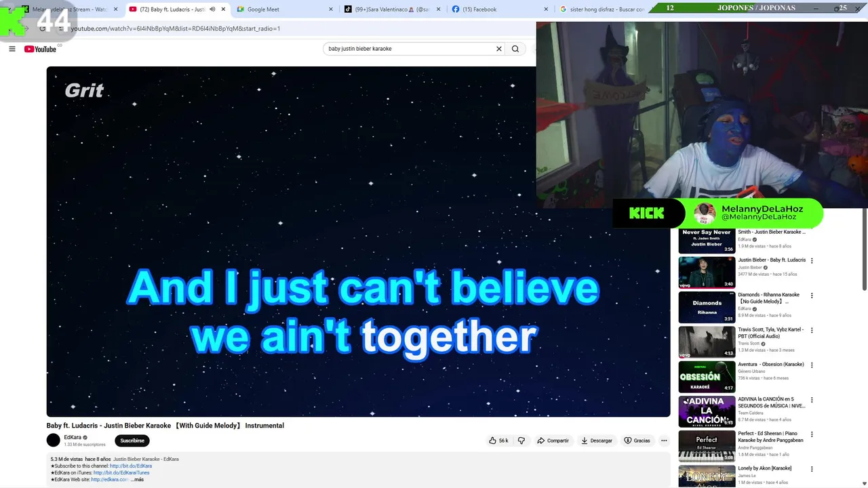868x488 pixels.
Task: Subscribe with the Suscribirse button
Action: 132,441
